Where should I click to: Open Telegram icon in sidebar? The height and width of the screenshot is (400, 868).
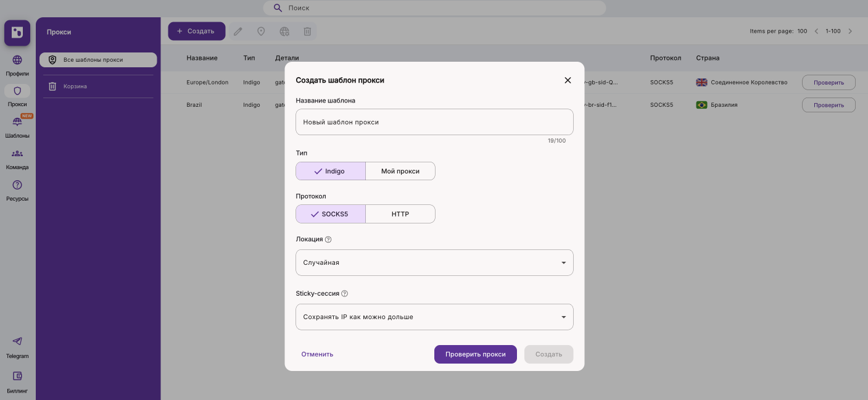17,341
